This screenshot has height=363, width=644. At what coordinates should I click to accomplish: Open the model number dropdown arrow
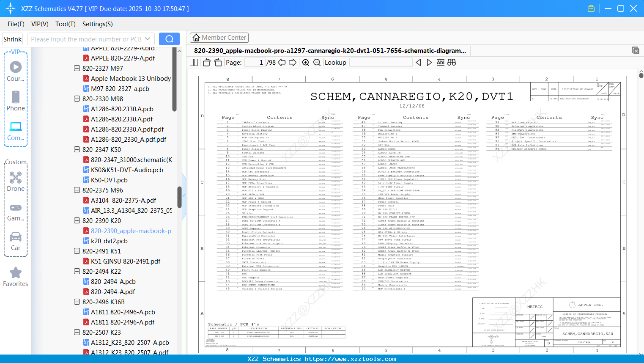tap(148, 39)
